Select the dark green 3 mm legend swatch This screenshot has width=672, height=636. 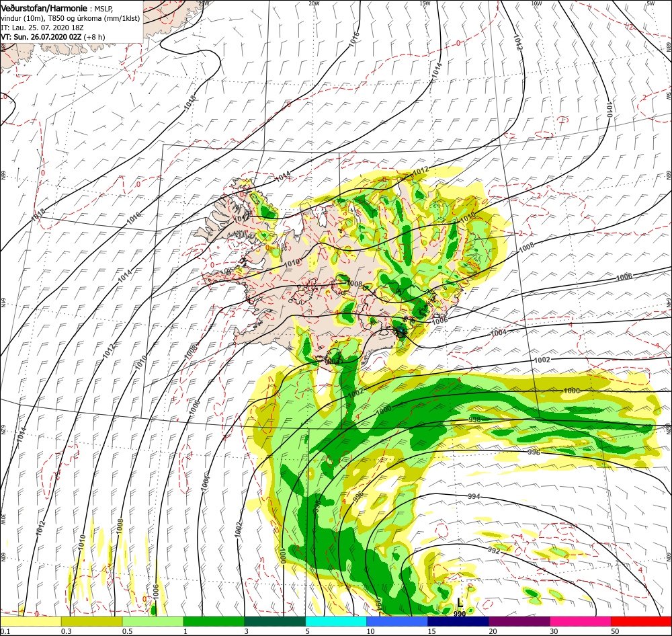coord(275,621)
